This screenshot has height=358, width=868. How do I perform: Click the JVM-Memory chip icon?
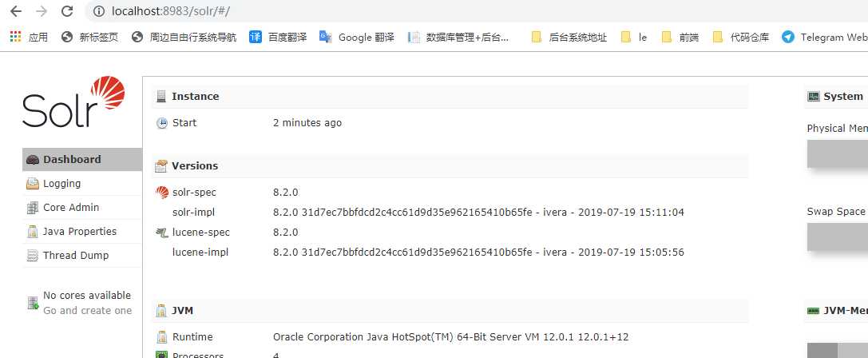click(813, 311)
